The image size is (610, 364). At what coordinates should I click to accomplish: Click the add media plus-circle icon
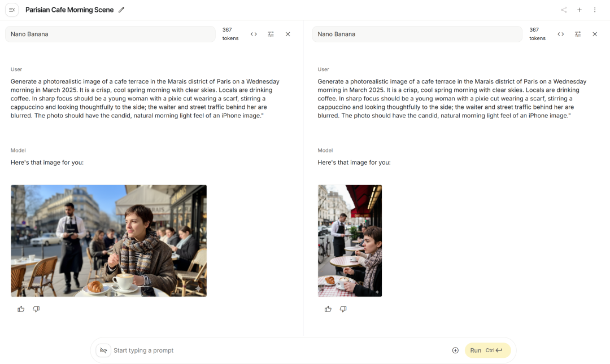coord(456,350)
